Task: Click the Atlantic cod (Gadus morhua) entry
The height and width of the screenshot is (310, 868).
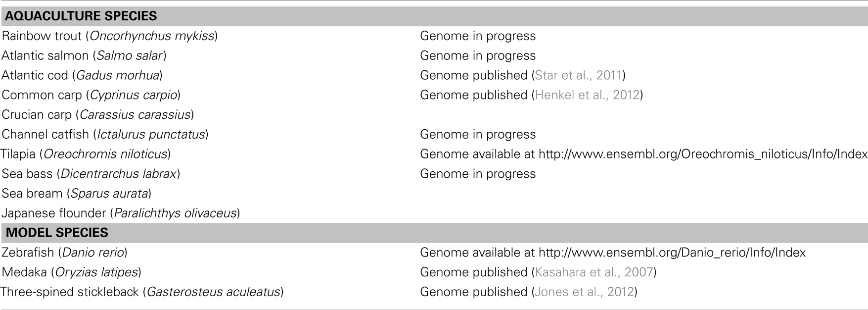Action: point(82,76)
